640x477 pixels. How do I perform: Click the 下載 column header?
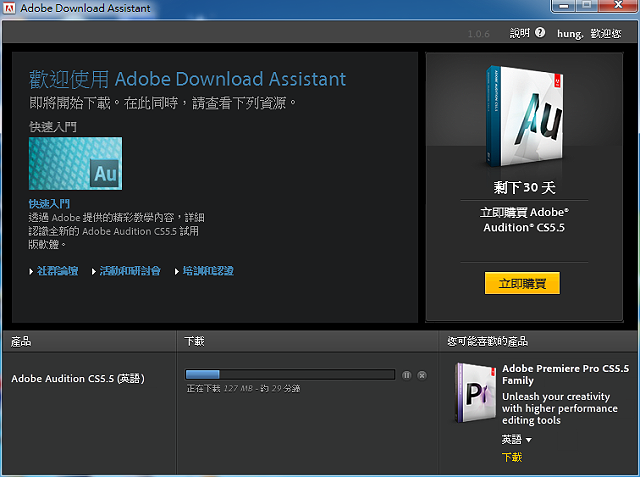[x=194, y=341]
